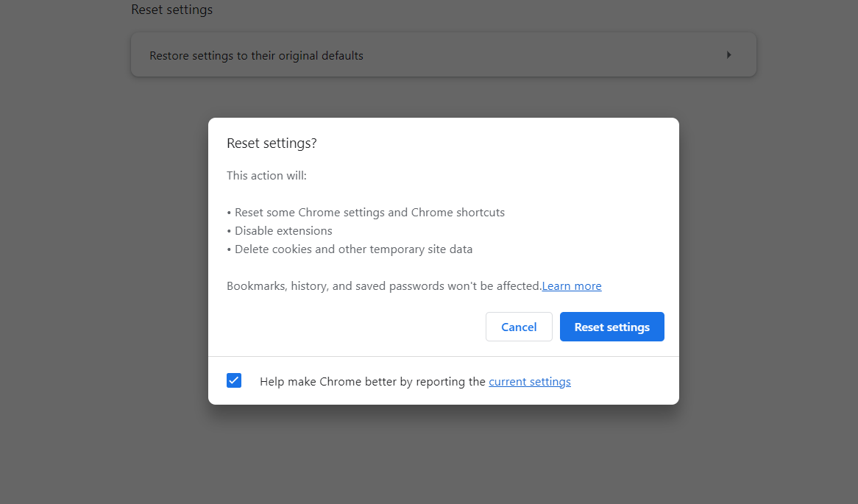Open the current settings link
The image size is (858, 504).
[x=530, y=381]
